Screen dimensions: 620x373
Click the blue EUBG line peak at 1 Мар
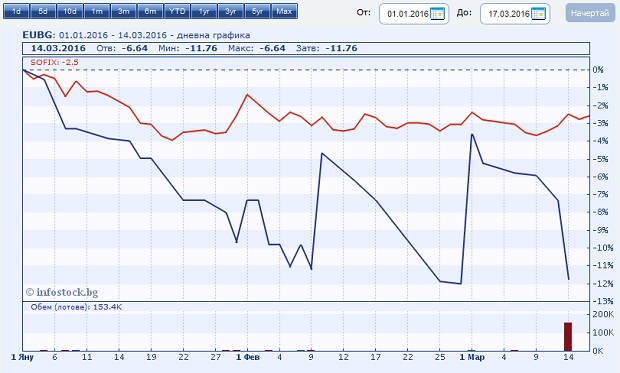[x=472, y=134]
